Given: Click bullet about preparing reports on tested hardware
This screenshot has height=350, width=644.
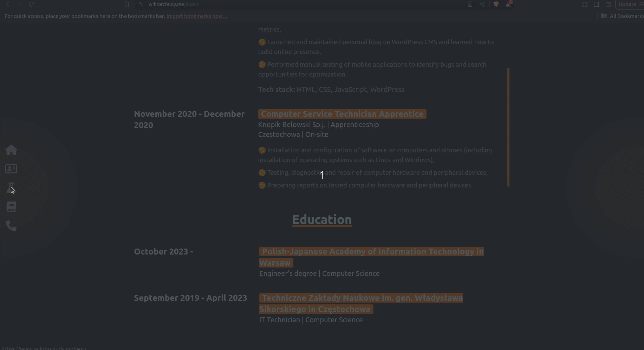Looking at the screenshot, I should (x=365, y=185).
